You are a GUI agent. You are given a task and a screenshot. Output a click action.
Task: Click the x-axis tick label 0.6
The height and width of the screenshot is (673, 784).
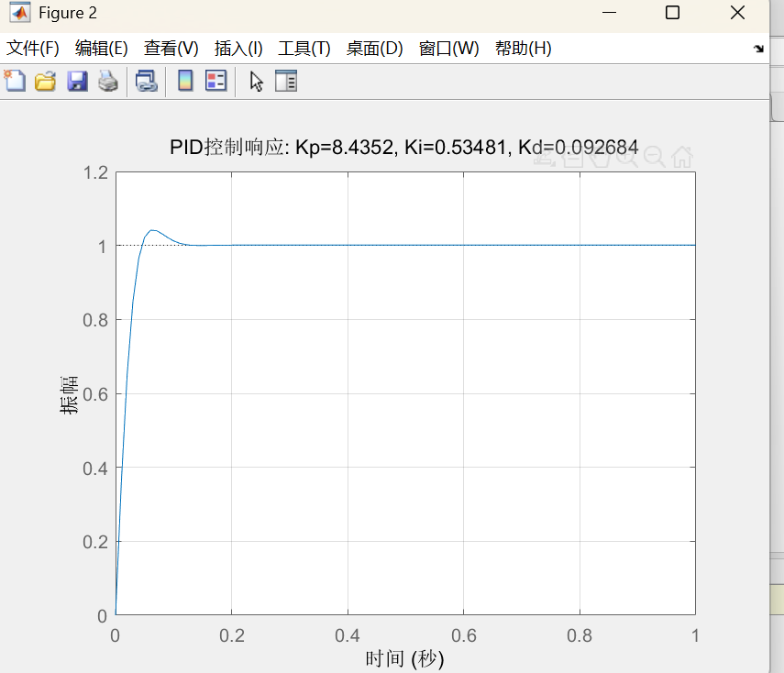[x=464, y=635]
